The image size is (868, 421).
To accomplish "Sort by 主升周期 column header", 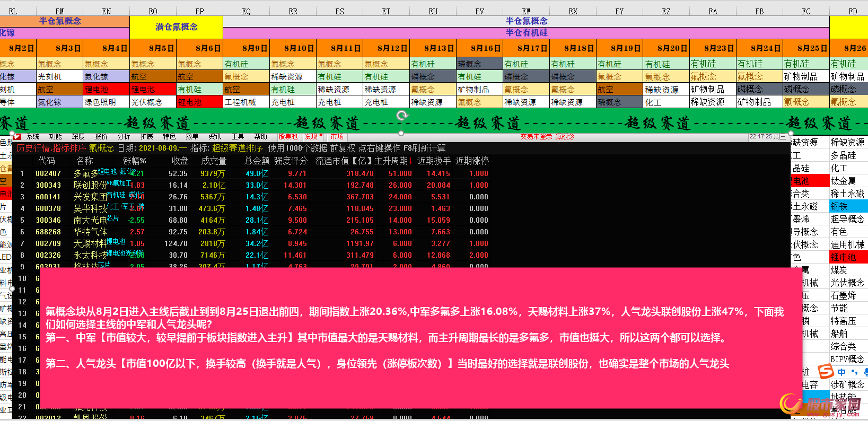I will point(393,161).
